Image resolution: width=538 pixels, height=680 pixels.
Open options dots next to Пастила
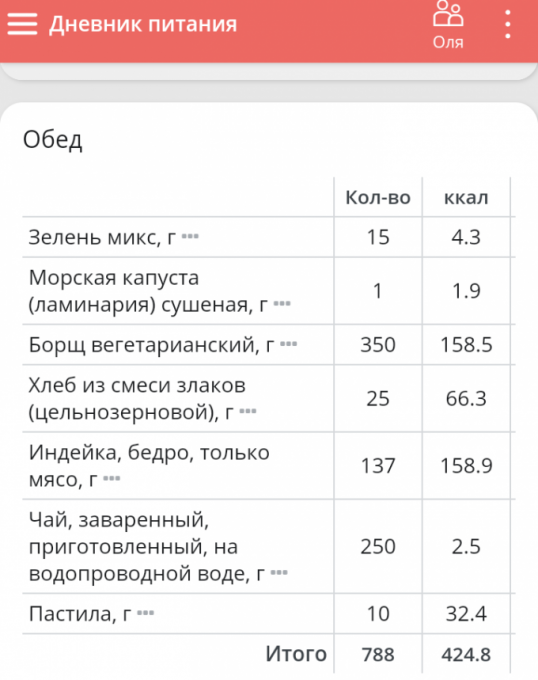coord(145,613)
